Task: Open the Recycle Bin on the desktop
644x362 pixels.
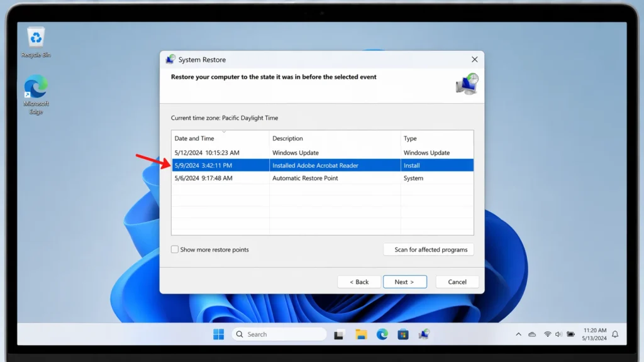Action: pyautogui.click(x=35, y=38)
